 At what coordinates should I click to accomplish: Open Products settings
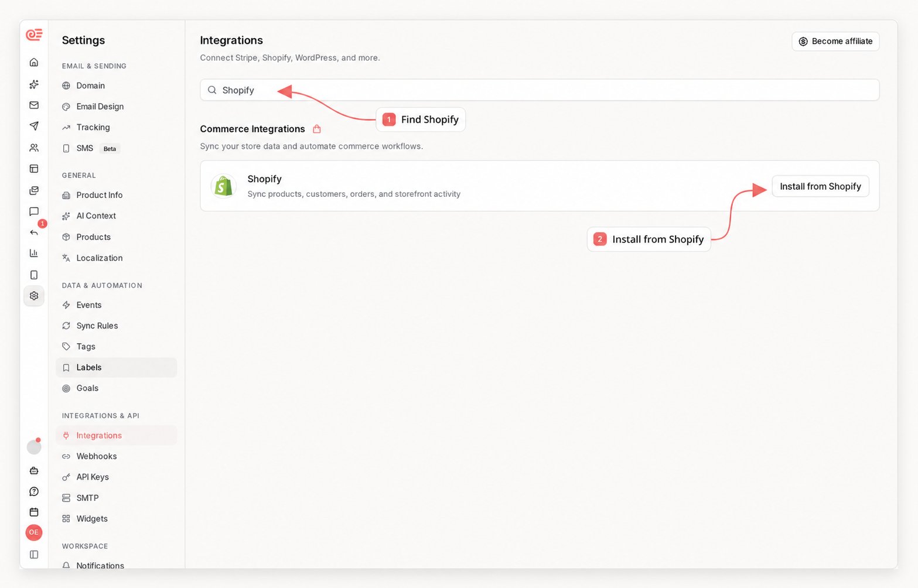pyautogui.click(x=117, y=237)
